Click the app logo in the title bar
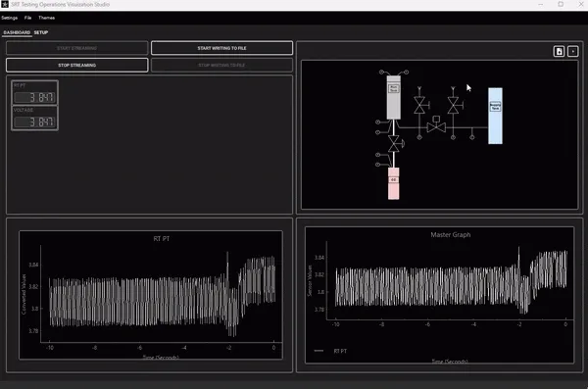Screen dimensions: 588x389 tap(5, 5)
